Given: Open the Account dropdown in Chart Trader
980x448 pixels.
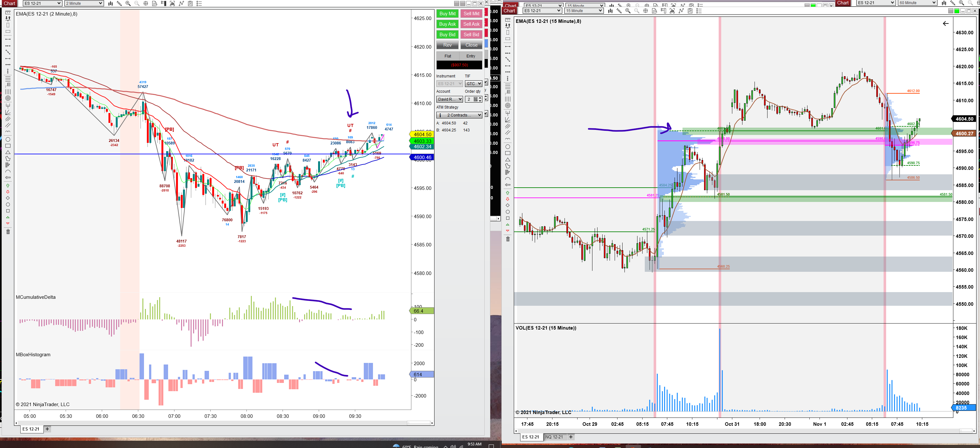Looking at the screenshot, I should coord(449,99).
